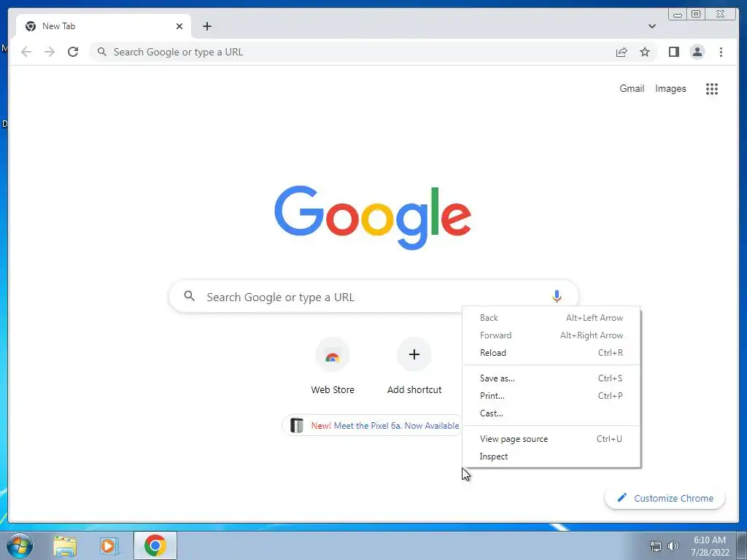Choose Reload from context menu
The width and height of the screenshot is (747, 560).
click(551, 353)
